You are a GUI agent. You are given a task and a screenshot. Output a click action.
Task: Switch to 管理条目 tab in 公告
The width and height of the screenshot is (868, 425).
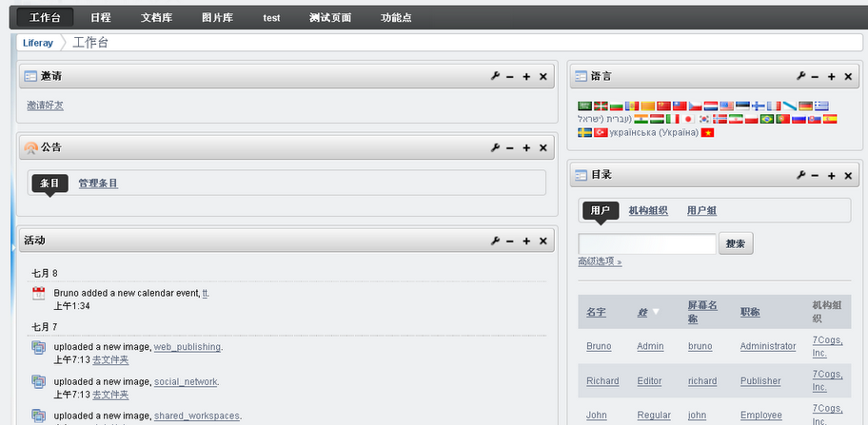point(98,184)
